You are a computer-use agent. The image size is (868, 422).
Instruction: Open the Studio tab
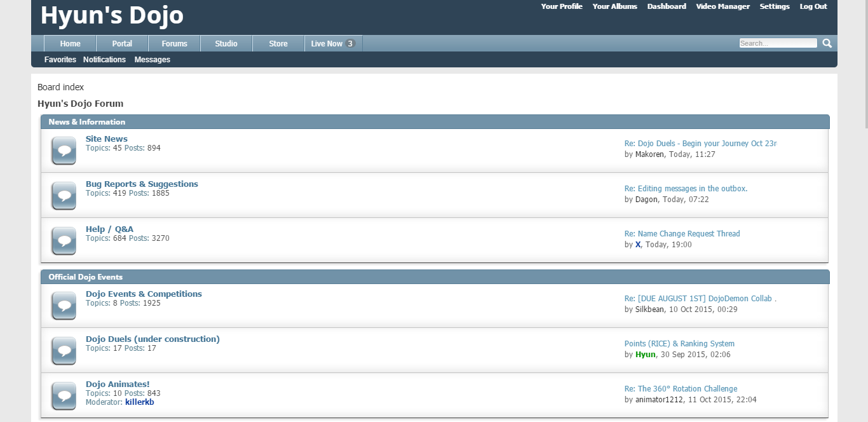tap(226, 43)
